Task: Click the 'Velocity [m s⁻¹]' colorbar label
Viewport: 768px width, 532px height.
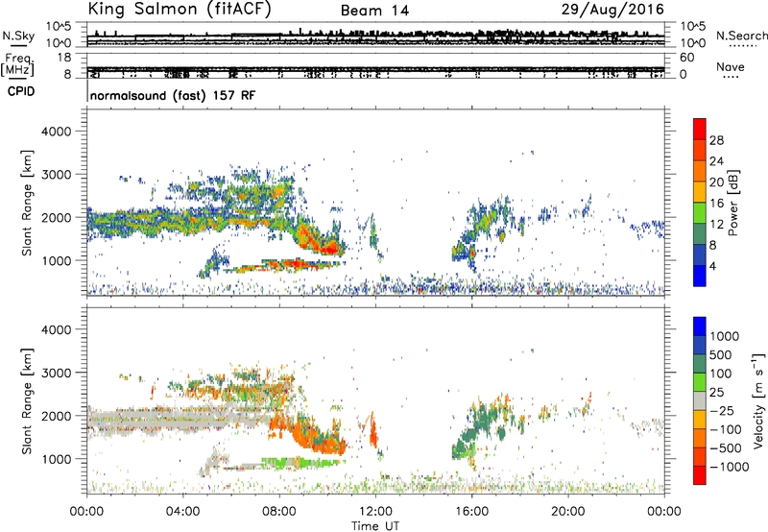Action: [758, 400]
